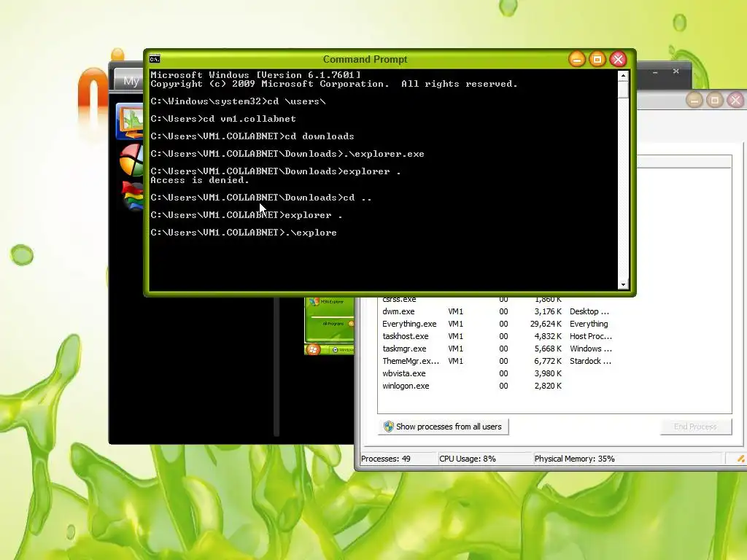Image resolution: width=747 pixels, height=560 pixels.
Task: Close the Task Manager window
Action: pyautogui.click(x=735, y=101)
